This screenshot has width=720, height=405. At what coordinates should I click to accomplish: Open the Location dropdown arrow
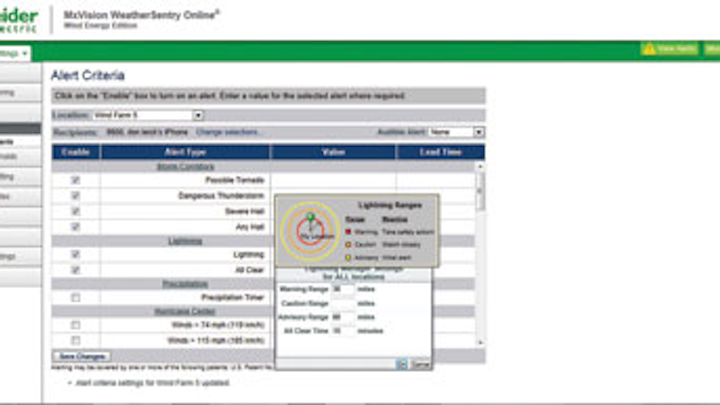click(x=198, y=115)
